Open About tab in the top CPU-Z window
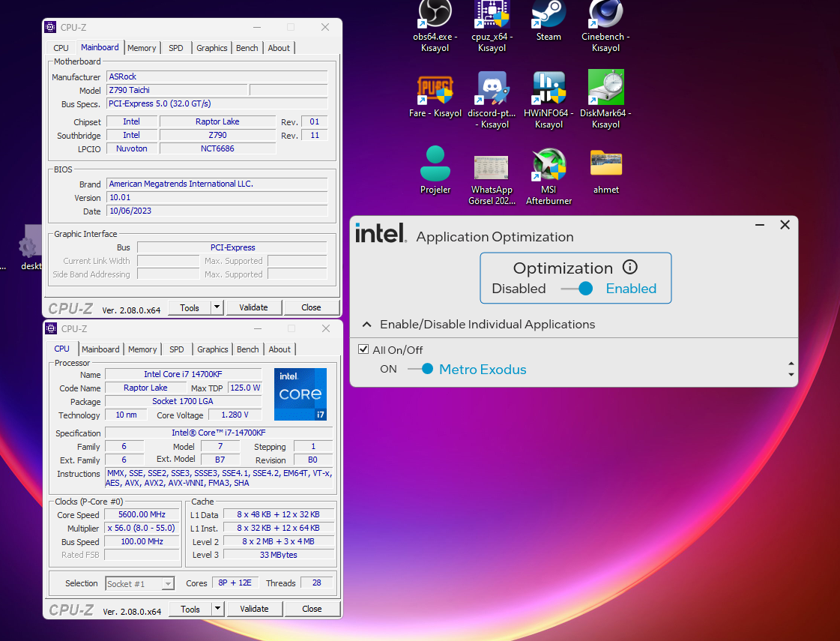Screen dimensions: 840x641 [x=279, y=48]
